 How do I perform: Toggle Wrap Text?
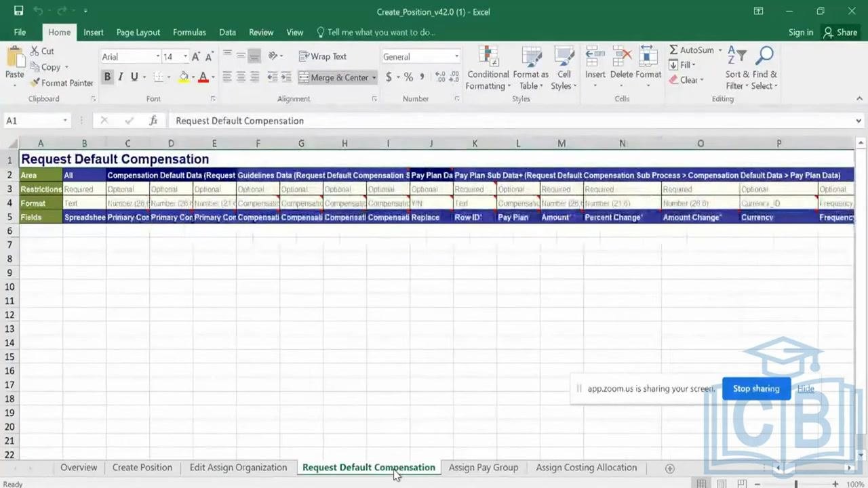pyautogui.click(x=323, y=56)
